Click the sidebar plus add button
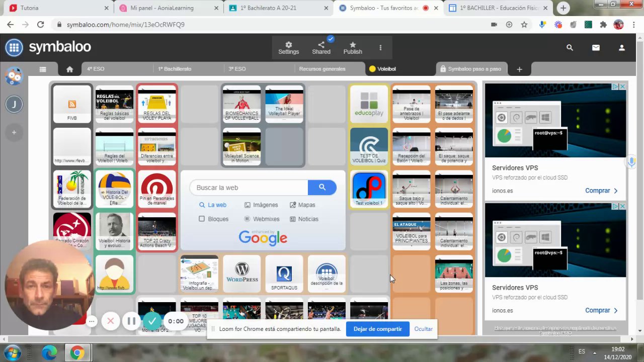The image size is (644, 362). coord(14,132)
